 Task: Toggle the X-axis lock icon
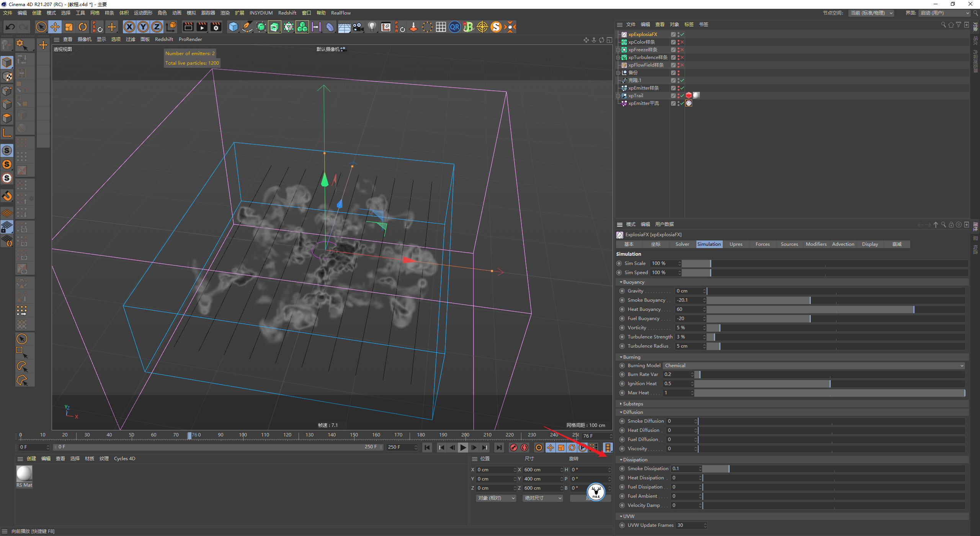point(129,27)
